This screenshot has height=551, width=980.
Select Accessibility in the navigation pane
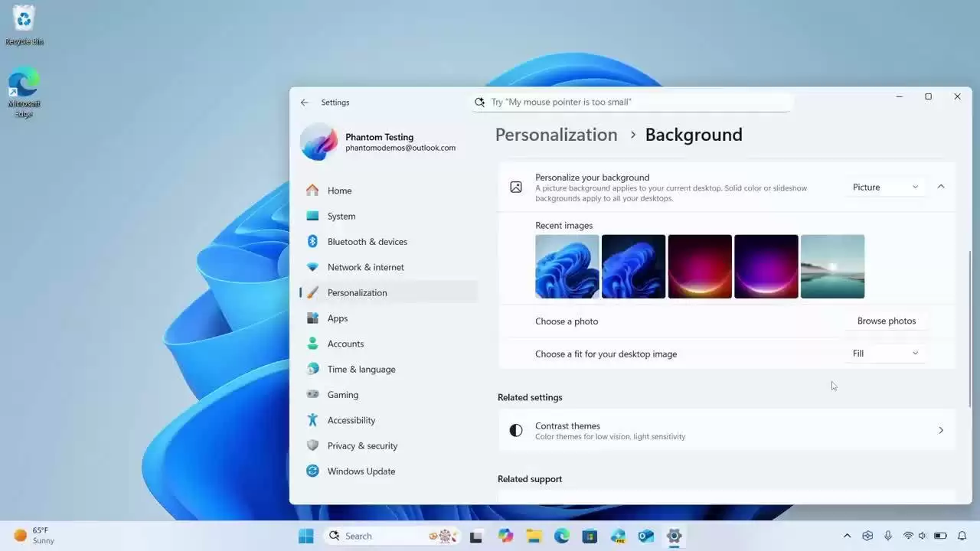pyautogui.click(x=351, y=420)
